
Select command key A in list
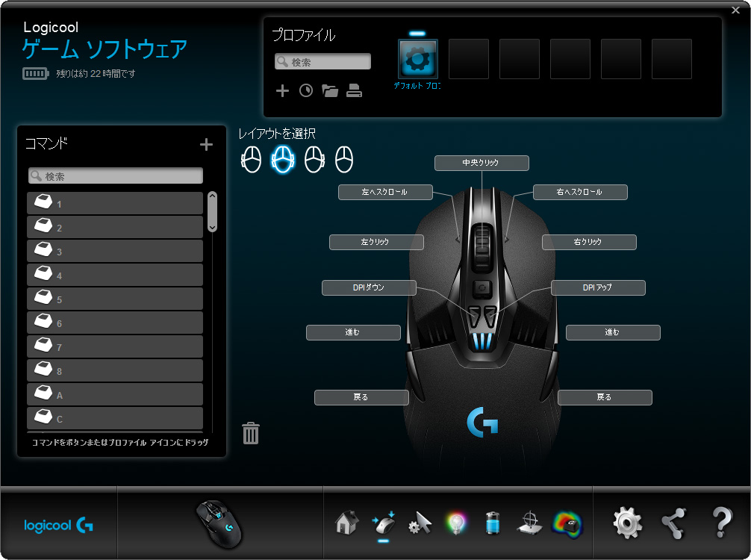click(115, 395)
